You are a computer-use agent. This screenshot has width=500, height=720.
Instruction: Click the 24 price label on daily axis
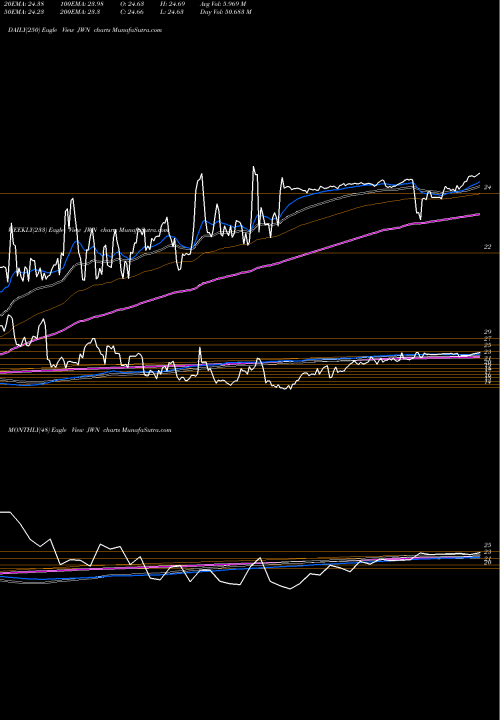(x=488, y=187)
